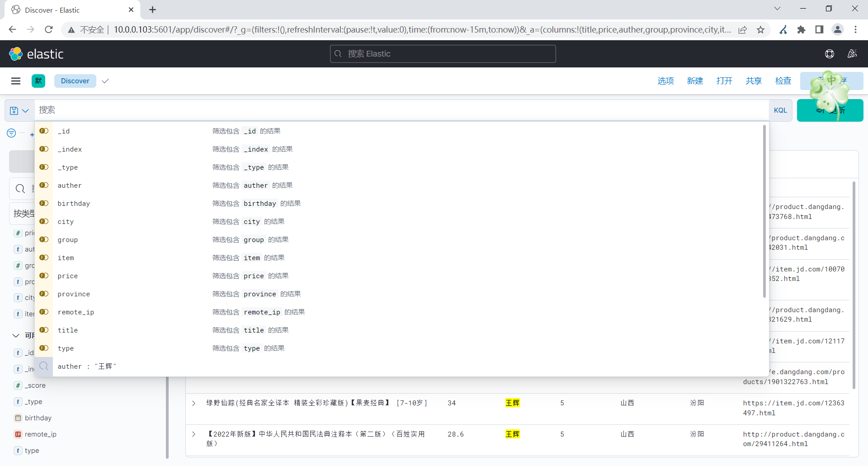This screenshot has width=868, height=466.
Task: Focus the KQL 搜索 query bar
Action: coord(401,110)
